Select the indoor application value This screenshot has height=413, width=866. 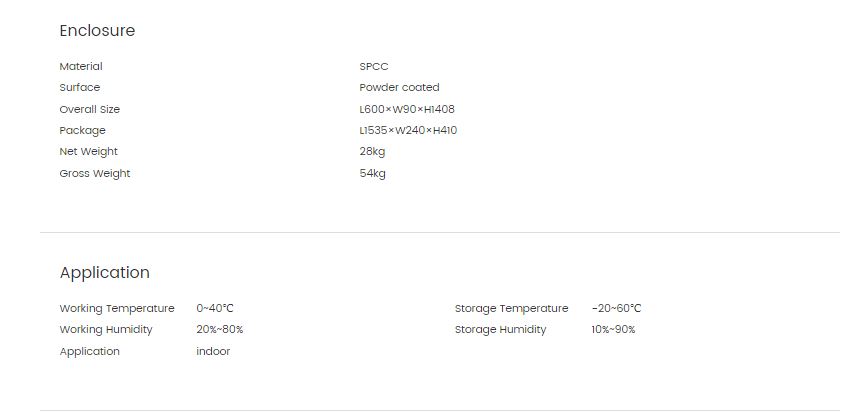[213, 351]
